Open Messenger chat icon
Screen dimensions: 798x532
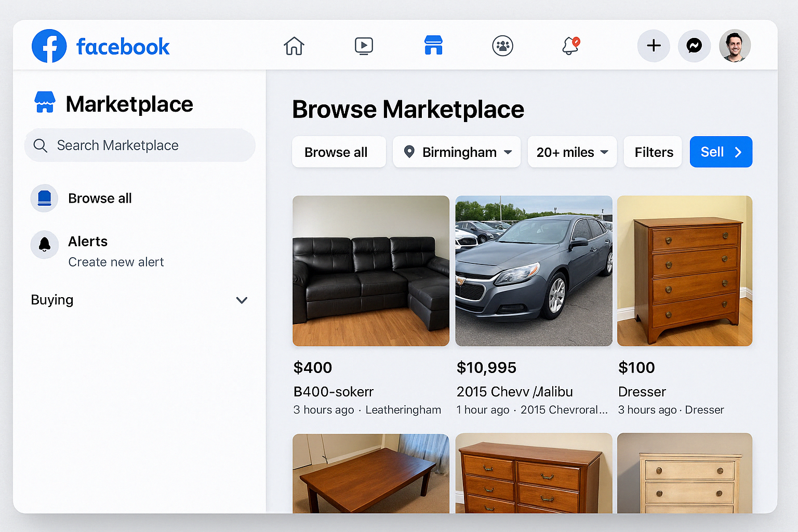[694, 46]
